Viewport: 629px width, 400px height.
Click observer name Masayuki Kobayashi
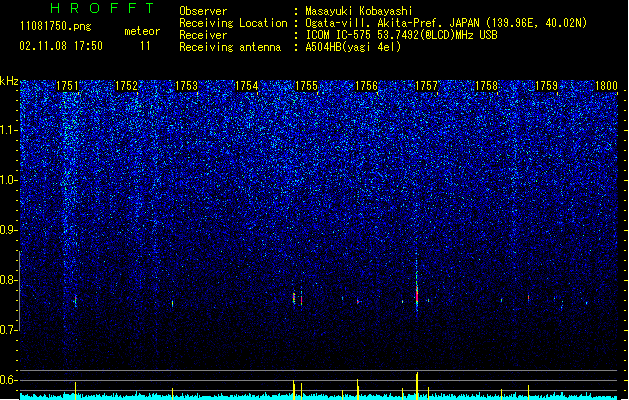pos(359,11)
